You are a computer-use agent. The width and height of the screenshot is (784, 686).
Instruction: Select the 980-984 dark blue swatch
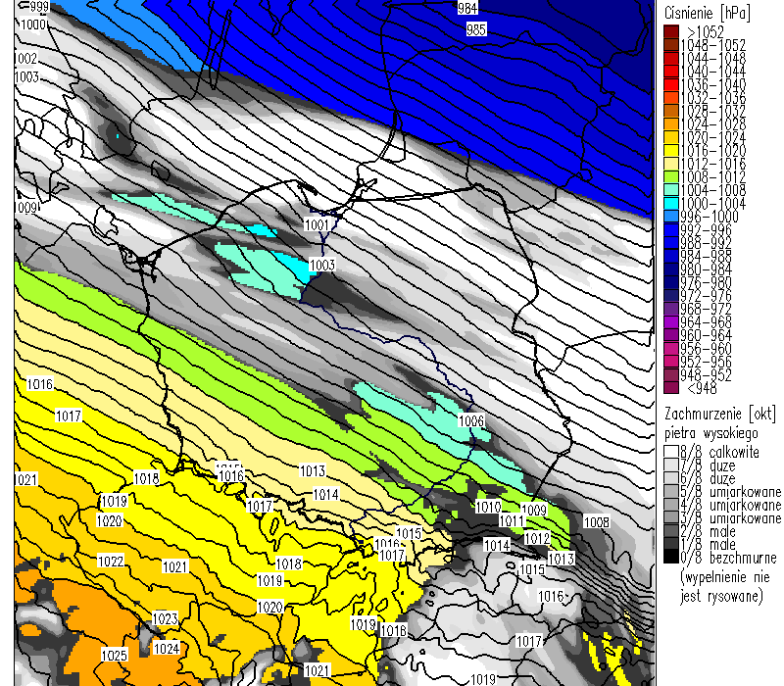(x=671, y=269)
